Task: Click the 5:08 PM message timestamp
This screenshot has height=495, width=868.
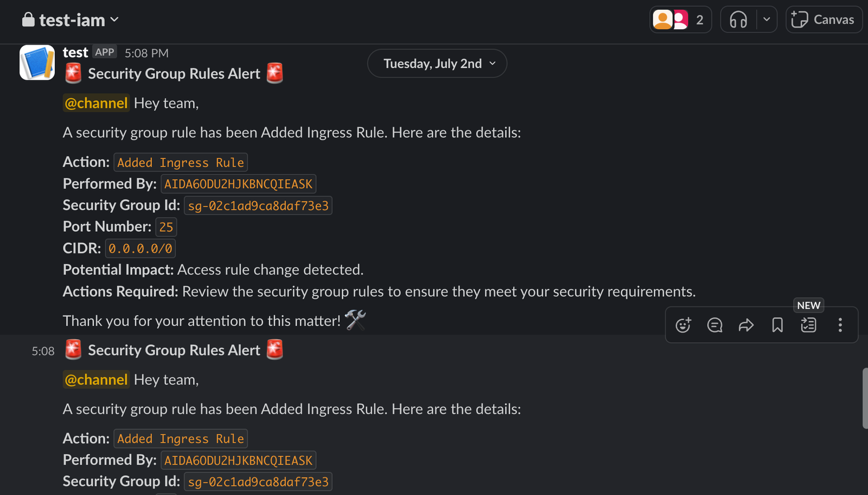Action: click(x=146, y=53)
